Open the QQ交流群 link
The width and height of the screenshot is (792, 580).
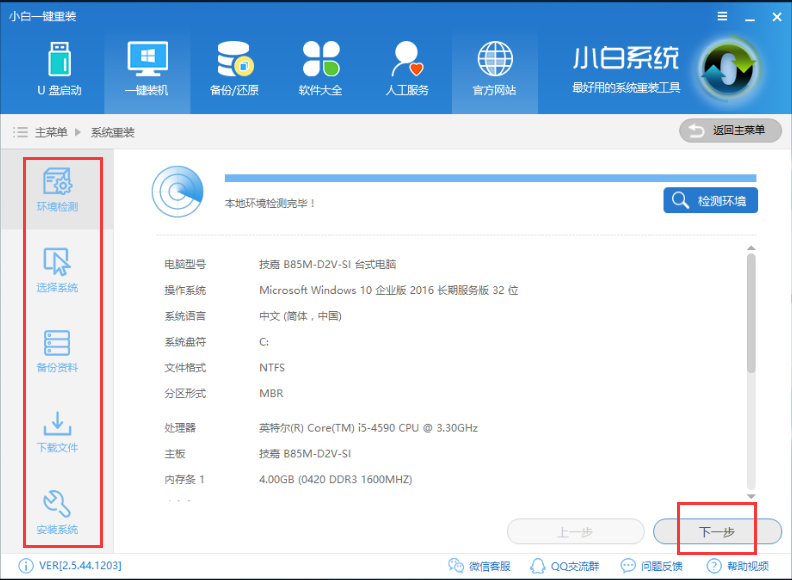coord(567,565)
